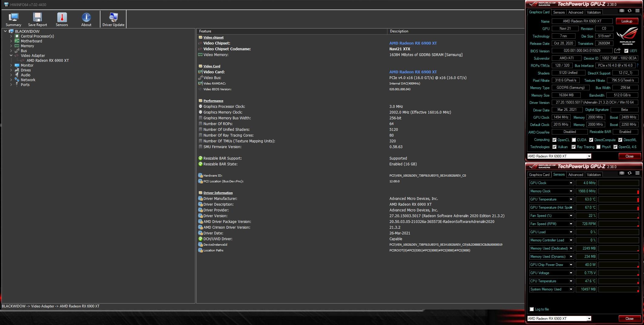Expand Central Processor(s) tree node
This screenshot has height=325, width=644.
tap(11, 36)
